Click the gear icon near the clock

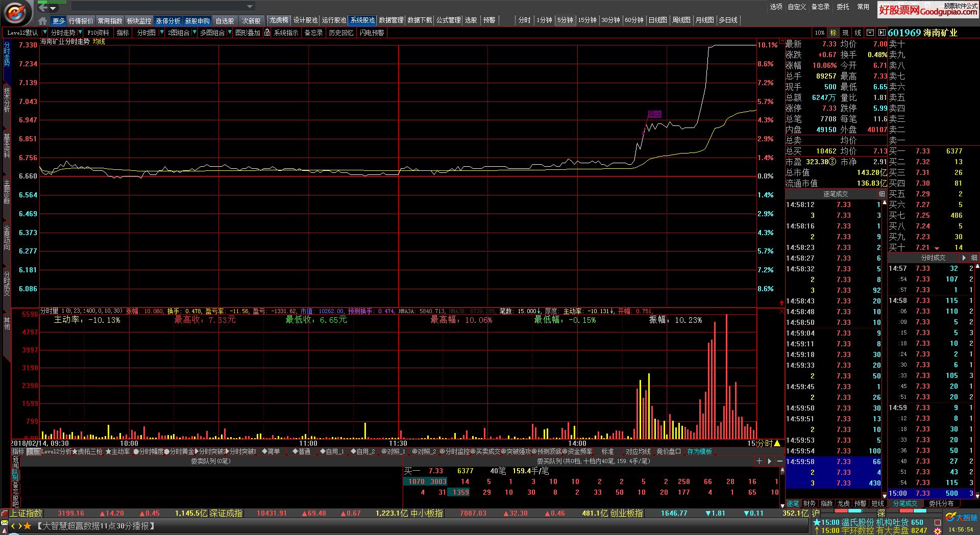[938, 531]
